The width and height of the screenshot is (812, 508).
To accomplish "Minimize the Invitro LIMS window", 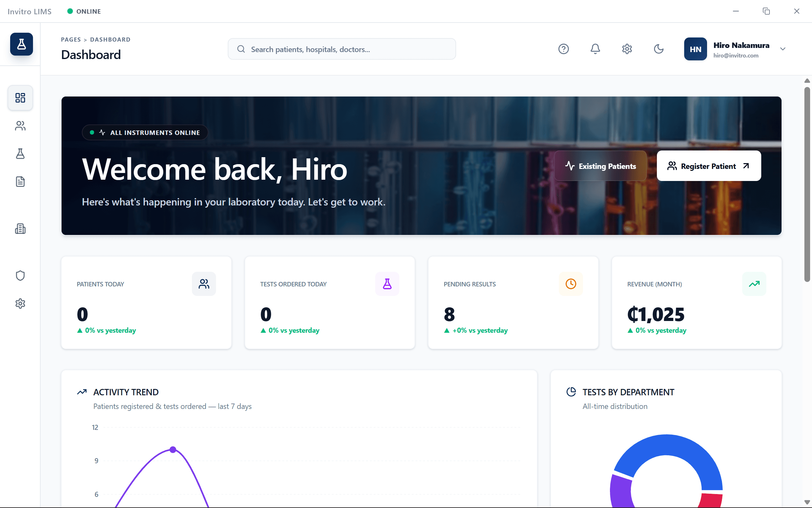I will pyautogui.click(x=736, y=11).
